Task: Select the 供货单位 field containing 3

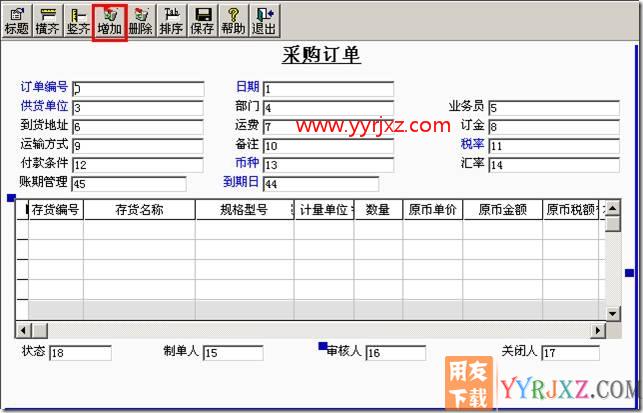Action: point(138,108)
